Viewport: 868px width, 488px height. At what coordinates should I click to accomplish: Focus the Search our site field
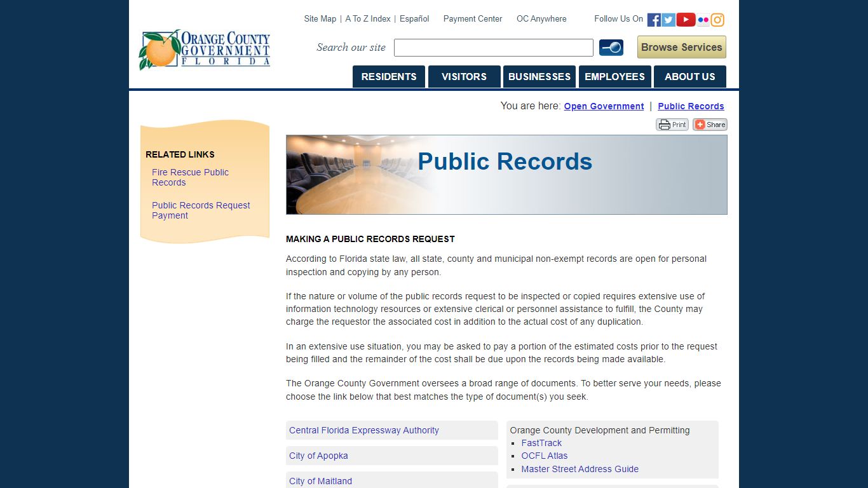[x=494, y=48]
